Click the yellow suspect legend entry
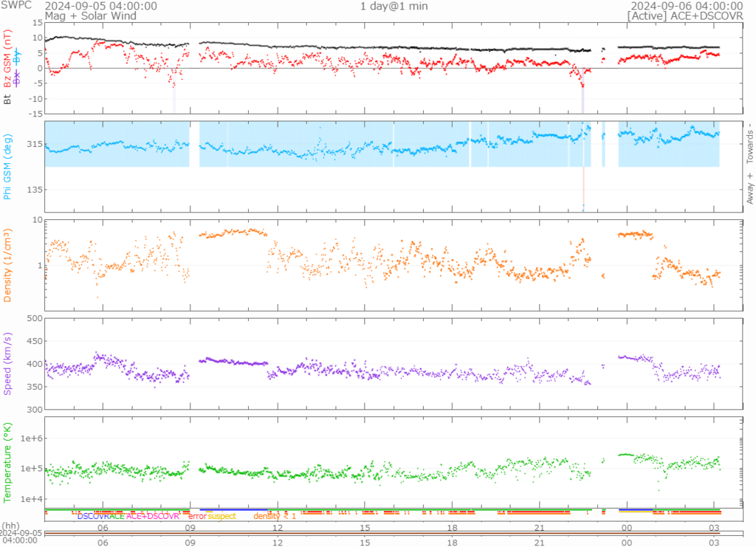756x547 pixels. 222,516
